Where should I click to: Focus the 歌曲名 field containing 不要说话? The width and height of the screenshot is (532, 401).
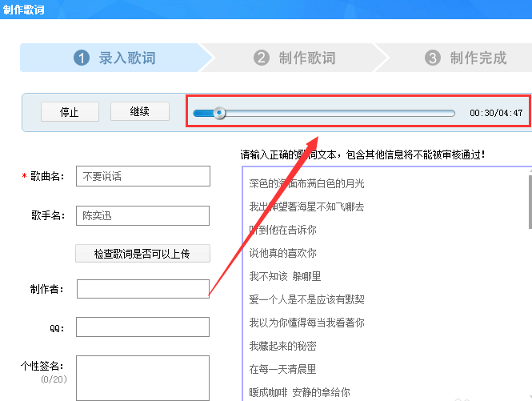click(143, 176)
